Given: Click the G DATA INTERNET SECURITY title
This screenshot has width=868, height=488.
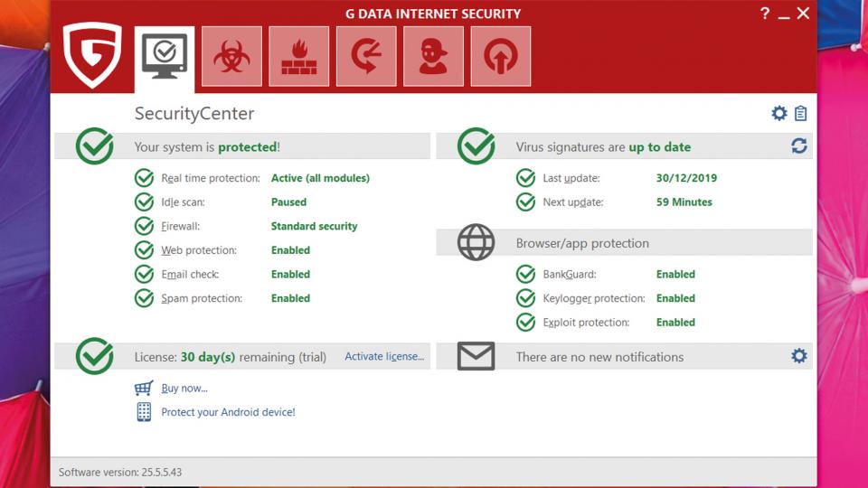Looking at the screenshot, I should [x=433, y=14].
